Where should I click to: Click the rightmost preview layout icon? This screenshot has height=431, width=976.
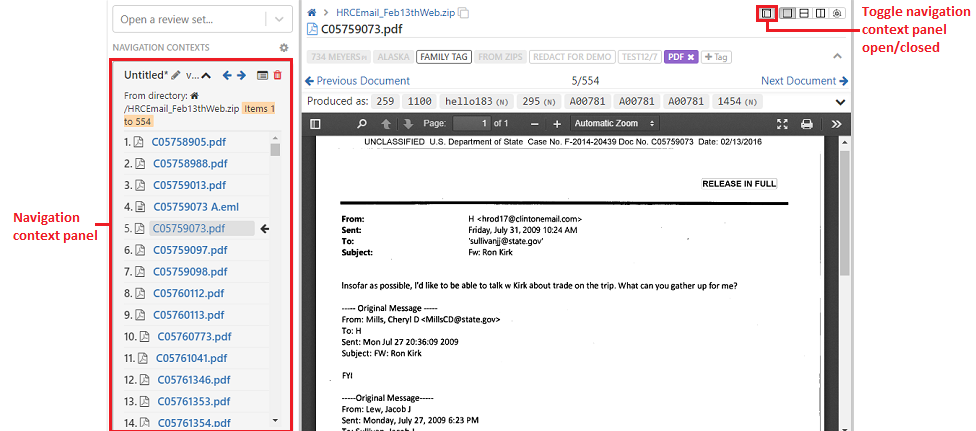(837, 12)
